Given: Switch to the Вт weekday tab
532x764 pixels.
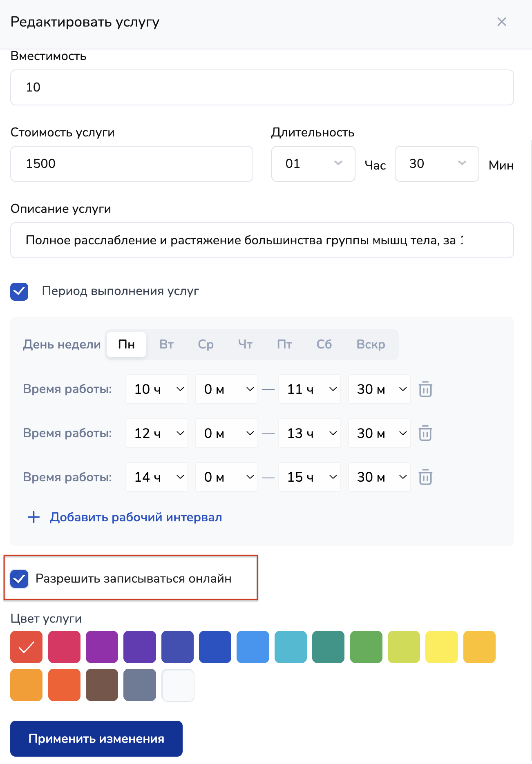Looking at the screenshot, I should point(166,344).
